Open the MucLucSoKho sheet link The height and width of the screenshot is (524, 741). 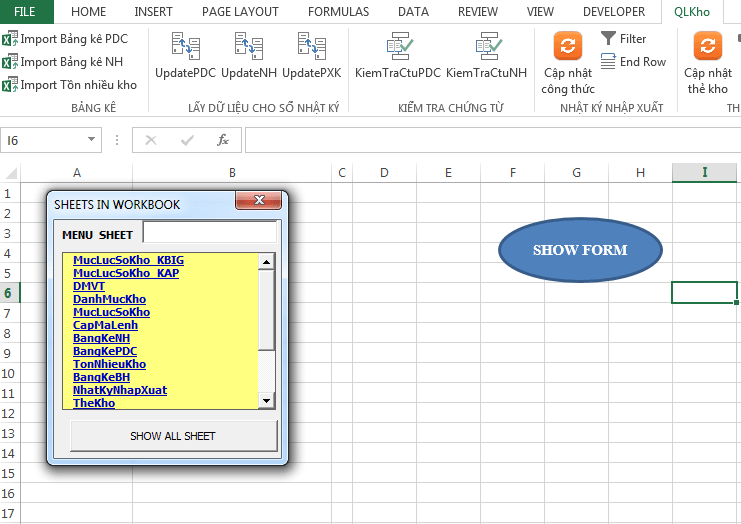tap(112, 312)
